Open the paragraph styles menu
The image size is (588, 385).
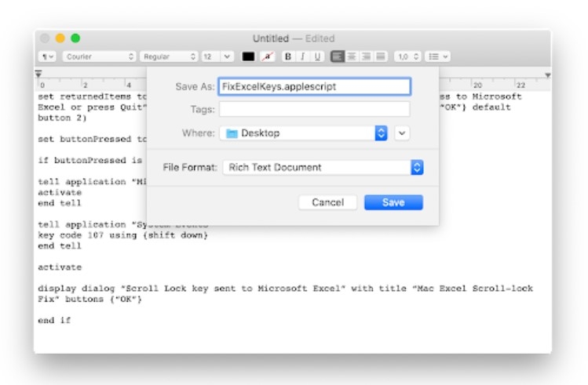[47, 56]
